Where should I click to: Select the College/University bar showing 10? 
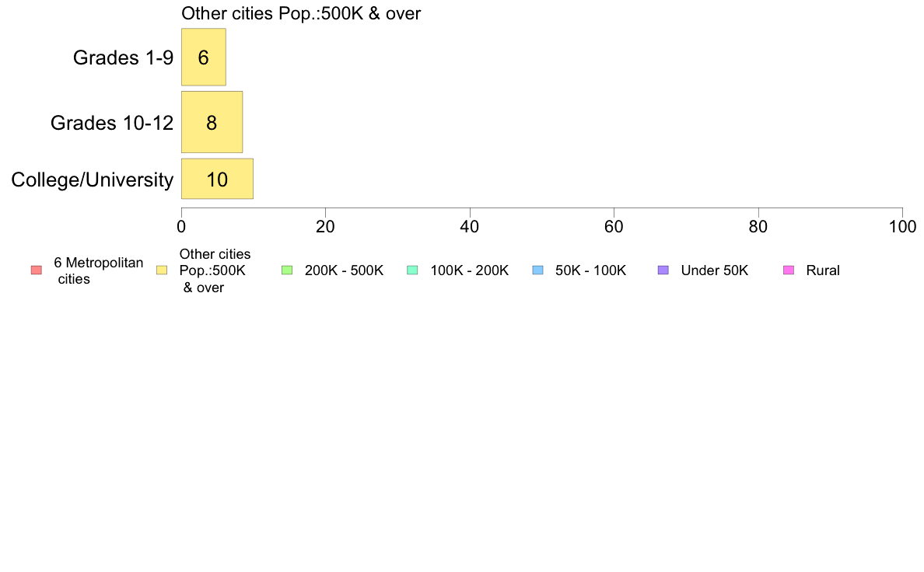coord(218,179)
